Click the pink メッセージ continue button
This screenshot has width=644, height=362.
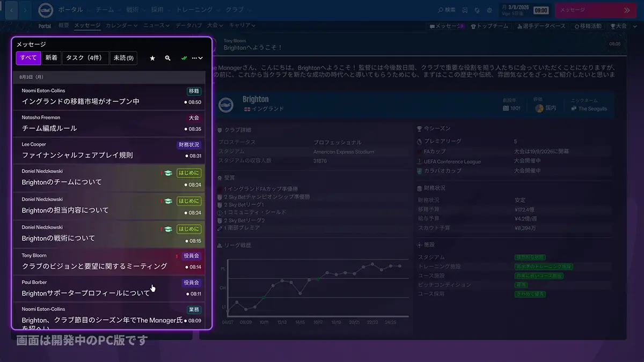click(x=595, y=10)
